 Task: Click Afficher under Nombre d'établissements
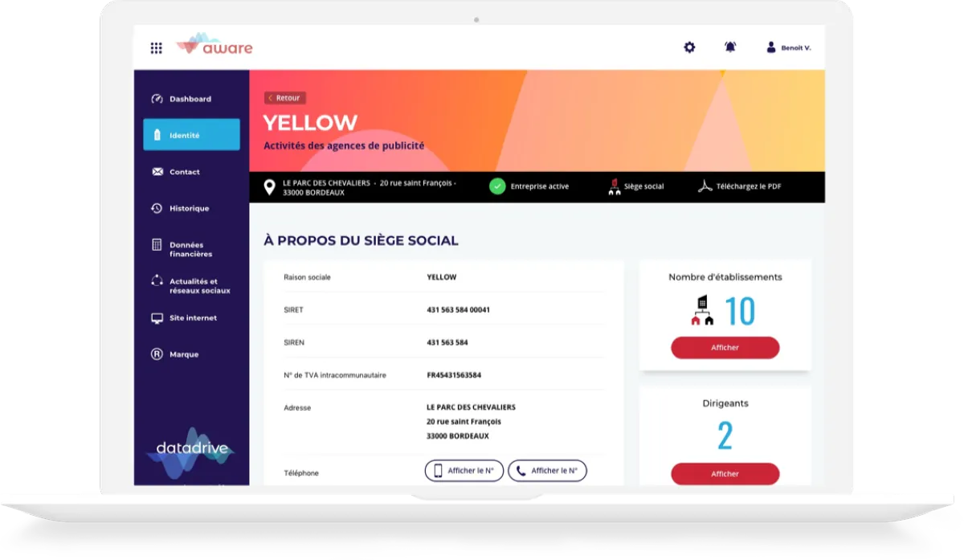[725, 348]
